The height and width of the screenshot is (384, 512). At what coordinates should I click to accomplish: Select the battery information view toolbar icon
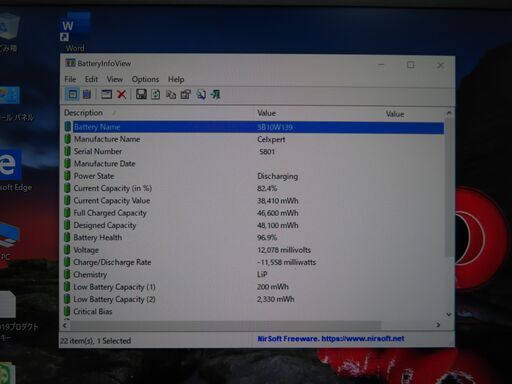pyautogui.click(x=72, y=94)
